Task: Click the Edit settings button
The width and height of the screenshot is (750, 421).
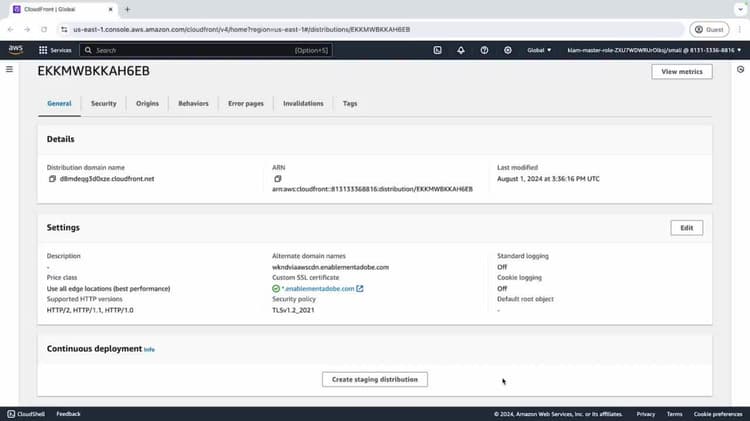Action: [x=687, y=228]
